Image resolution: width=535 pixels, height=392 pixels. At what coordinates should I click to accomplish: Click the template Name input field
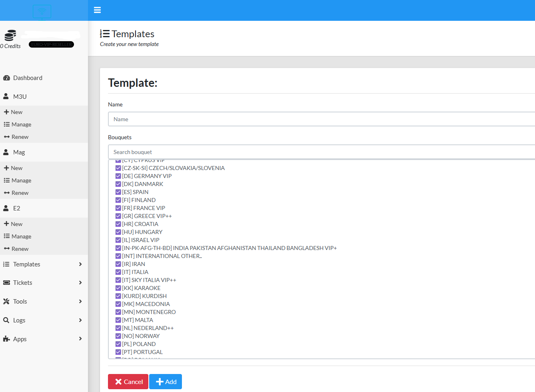click(x=320, y=119)
